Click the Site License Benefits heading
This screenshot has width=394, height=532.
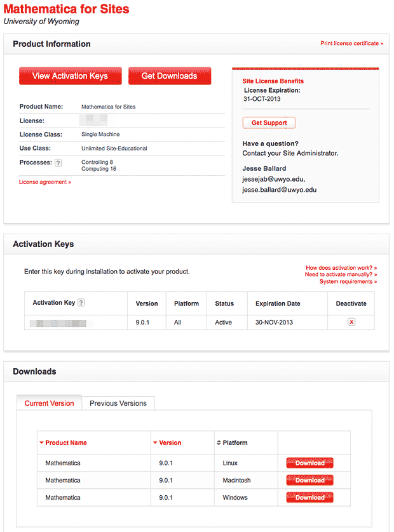(x=273, y=81)
